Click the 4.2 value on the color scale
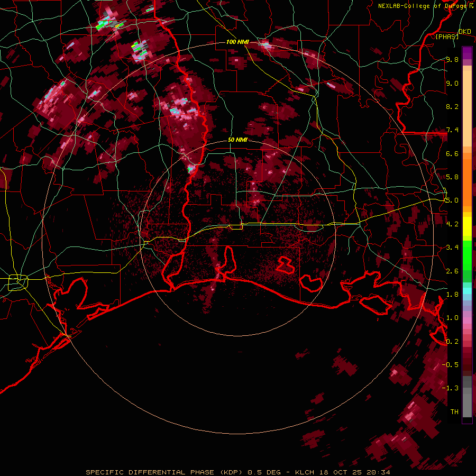476x476 pixels. click(452, 224)
